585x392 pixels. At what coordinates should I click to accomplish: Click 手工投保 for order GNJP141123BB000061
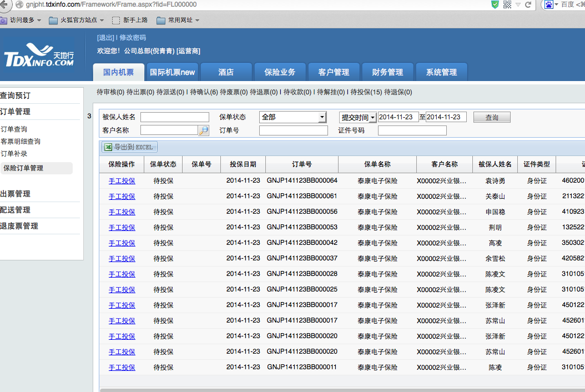[x=122, y=197]
